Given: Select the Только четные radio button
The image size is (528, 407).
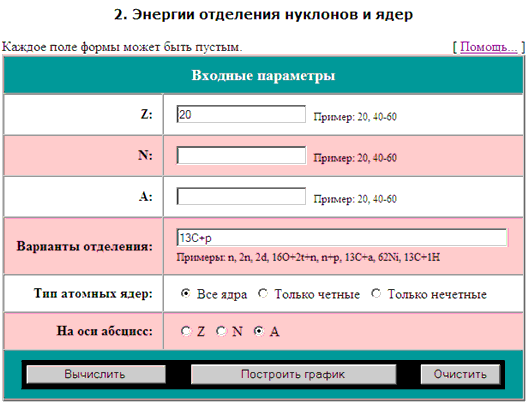Looking at the screenshot, I should click(x=263, y=294).
